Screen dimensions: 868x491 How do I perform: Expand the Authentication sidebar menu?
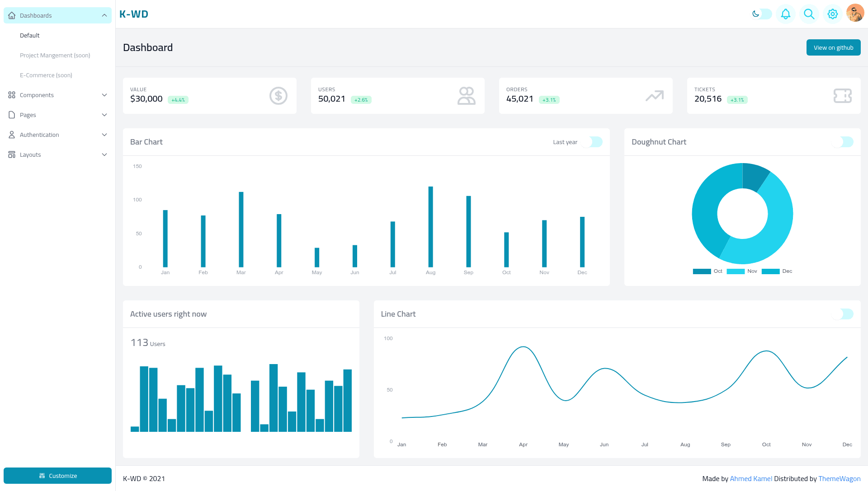click(x=57, y=135)
